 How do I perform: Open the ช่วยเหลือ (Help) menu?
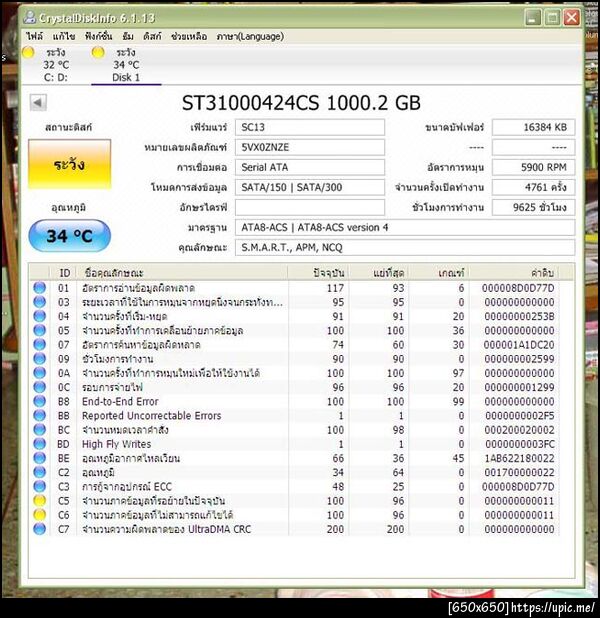click(189, 36)
